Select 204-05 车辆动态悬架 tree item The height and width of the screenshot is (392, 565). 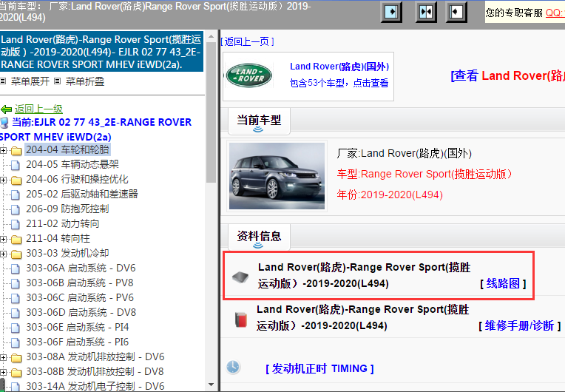[72, 165]
